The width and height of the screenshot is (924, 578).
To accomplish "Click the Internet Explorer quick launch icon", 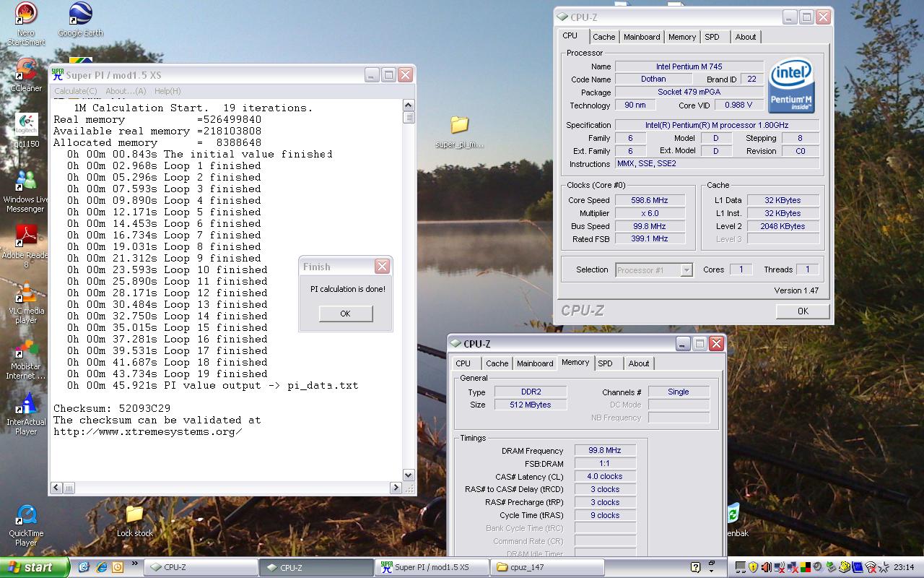I will point(101,567).
